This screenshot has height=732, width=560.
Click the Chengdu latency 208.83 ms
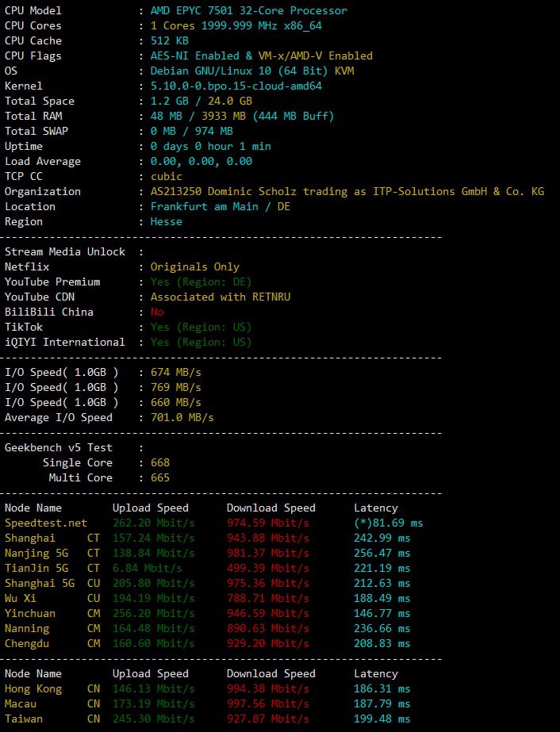pyautogui.click(x=382, y=644)
